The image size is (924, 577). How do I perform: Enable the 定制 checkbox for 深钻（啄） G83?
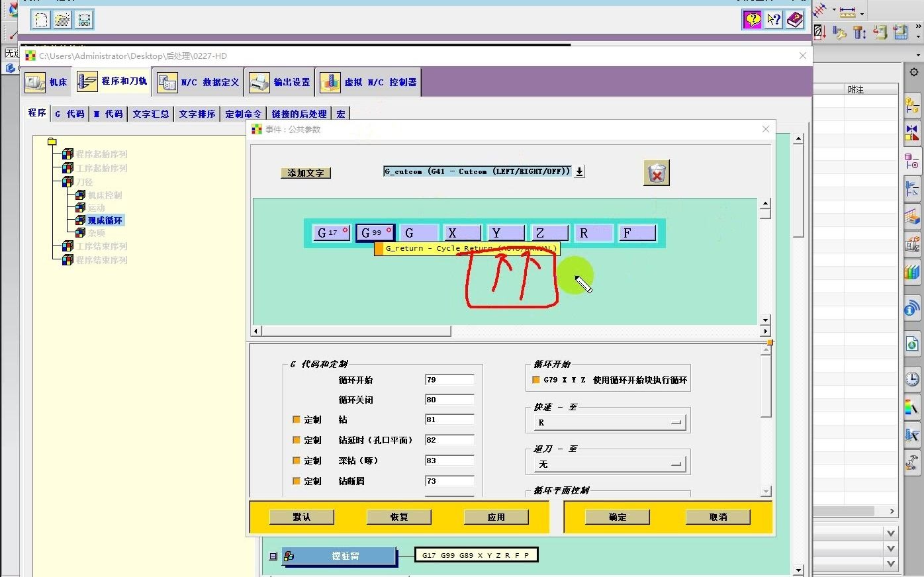(x=296, y=460)
